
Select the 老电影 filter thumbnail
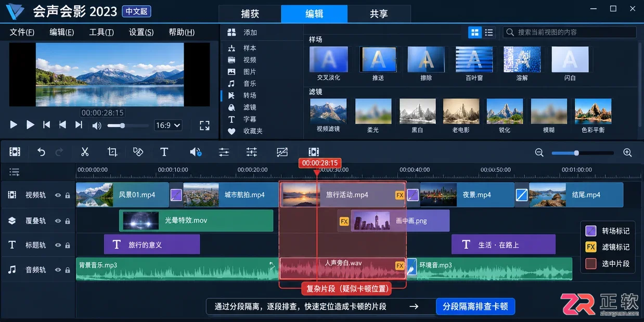tap(461, 111)
